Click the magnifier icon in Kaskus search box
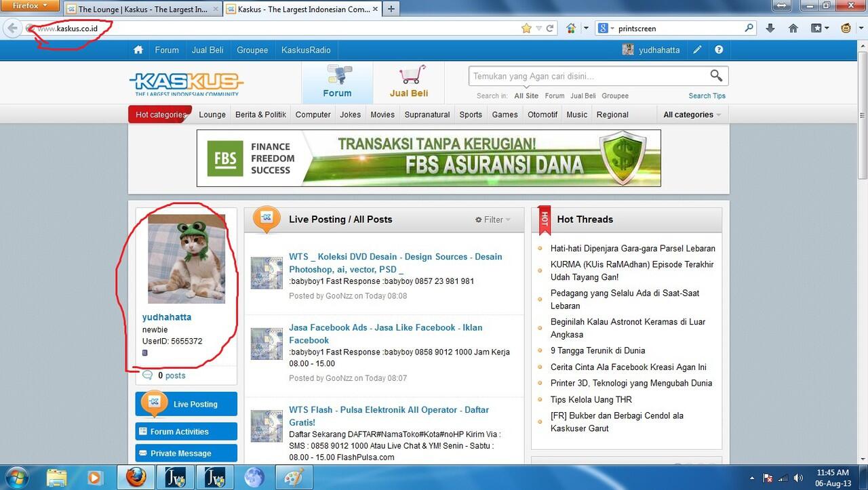868x490 pixels. click(716, 76)
